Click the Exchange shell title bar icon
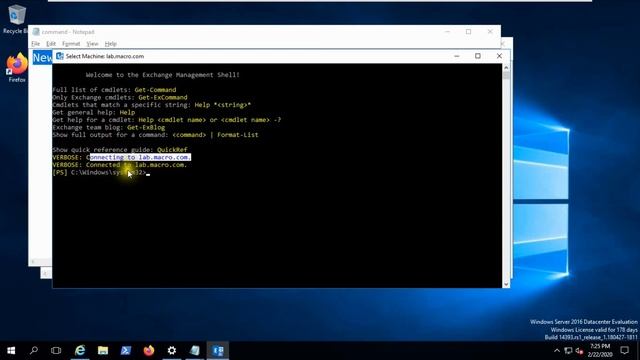Screen dimensions: 640x360 pyautogui.click(x=60, y=56)
